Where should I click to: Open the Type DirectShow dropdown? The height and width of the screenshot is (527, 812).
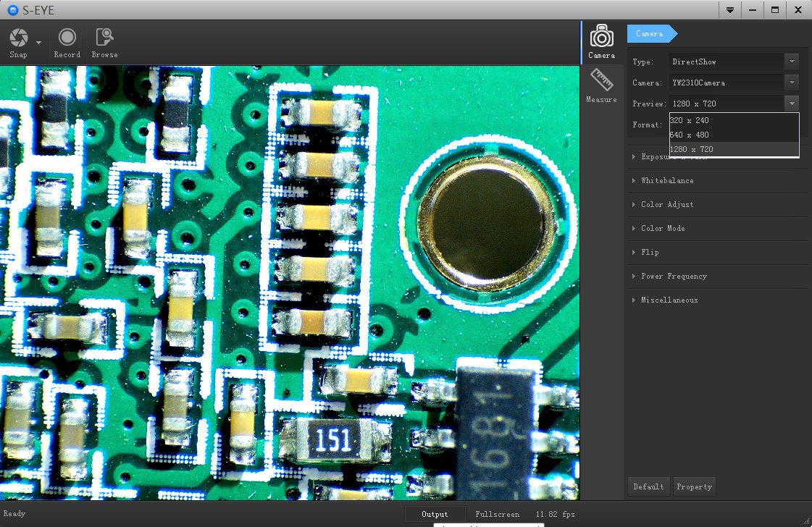[x=792, y=62]
